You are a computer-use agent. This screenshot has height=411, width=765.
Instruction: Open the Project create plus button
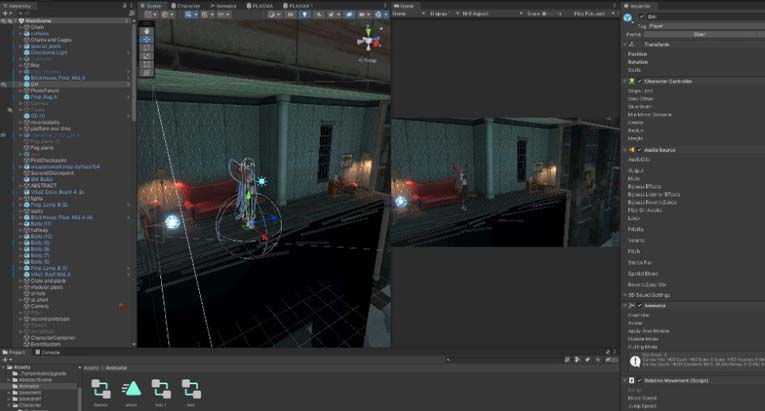[x=5, y=360]
